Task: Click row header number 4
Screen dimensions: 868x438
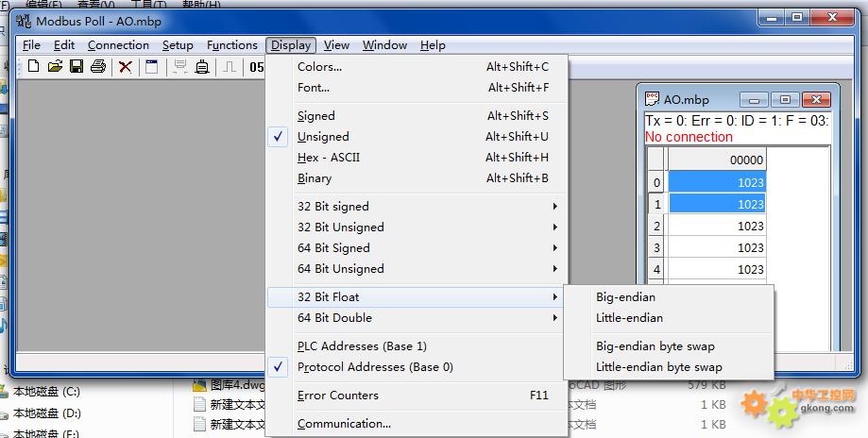Action: pos(657,269)
